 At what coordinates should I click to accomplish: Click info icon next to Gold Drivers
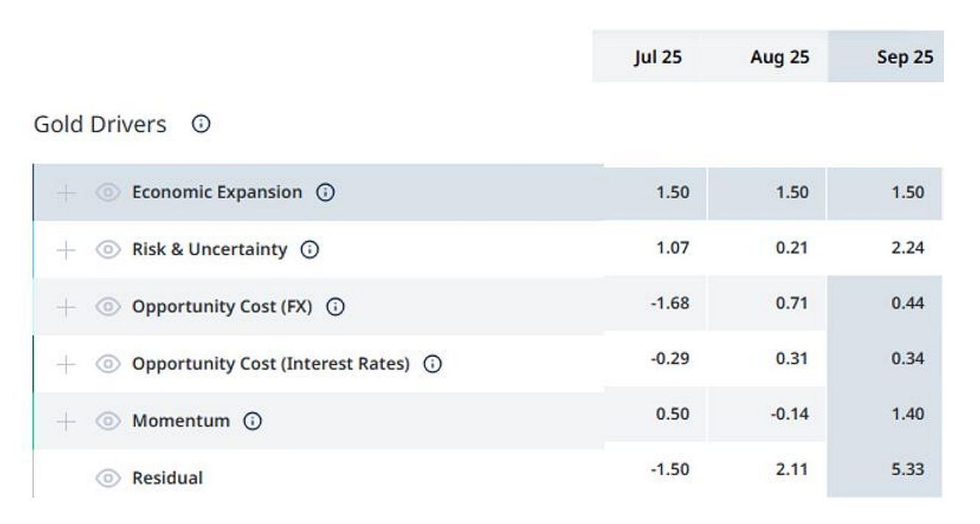[x=201, y=124]
